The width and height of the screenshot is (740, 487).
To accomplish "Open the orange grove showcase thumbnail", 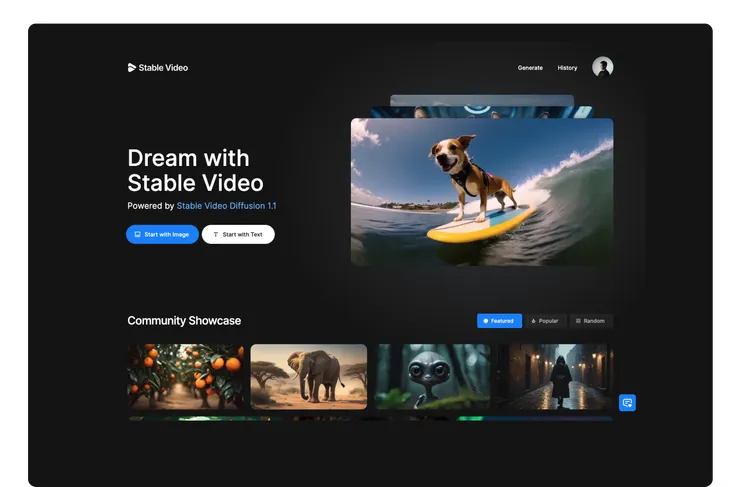I will pos(186,377).
